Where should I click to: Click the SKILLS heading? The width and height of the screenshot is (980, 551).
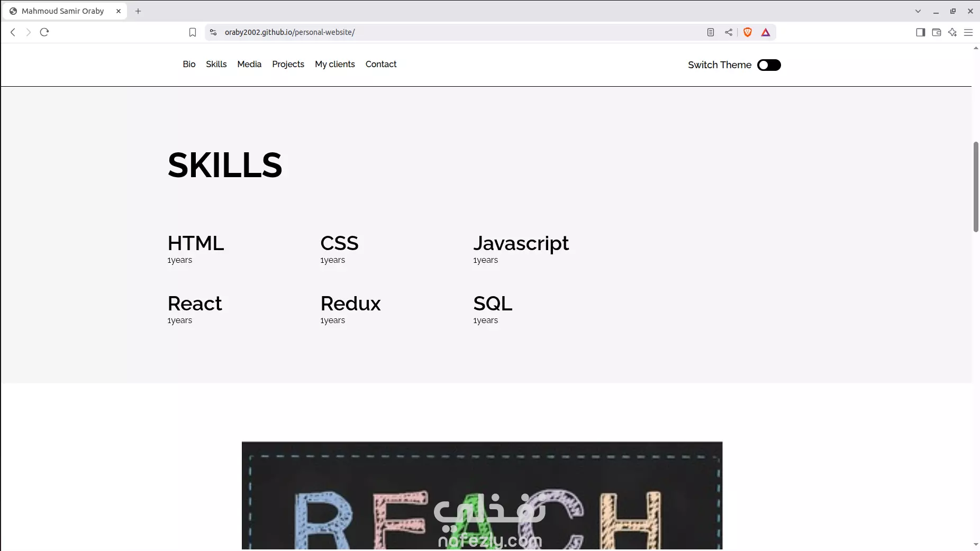point(225,165)
